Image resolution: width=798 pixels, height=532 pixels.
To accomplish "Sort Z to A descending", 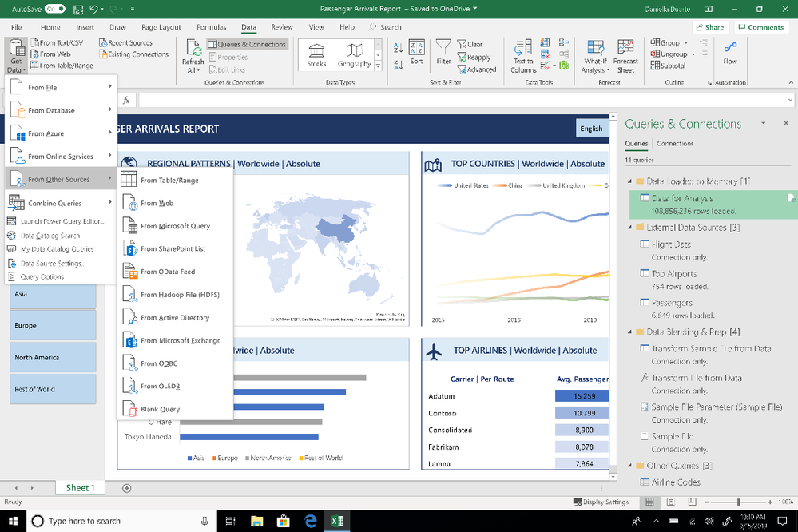I will click(x=399, y=64).
